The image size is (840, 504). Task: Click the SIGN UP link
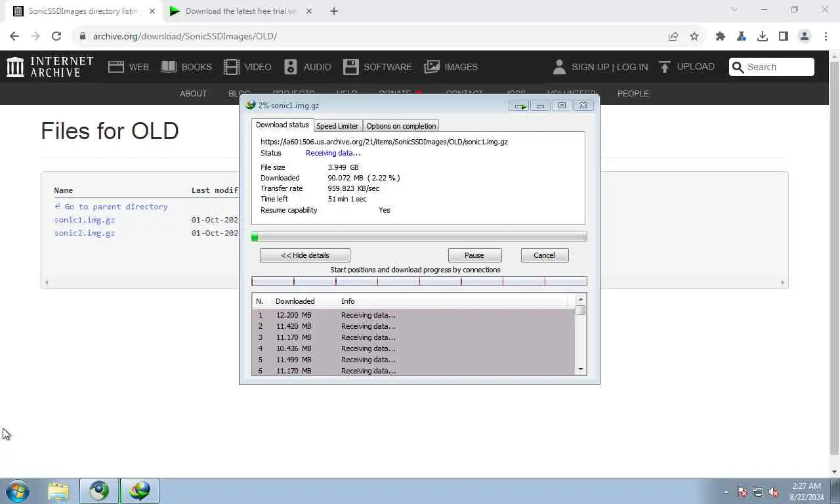(x=590, y=67)
